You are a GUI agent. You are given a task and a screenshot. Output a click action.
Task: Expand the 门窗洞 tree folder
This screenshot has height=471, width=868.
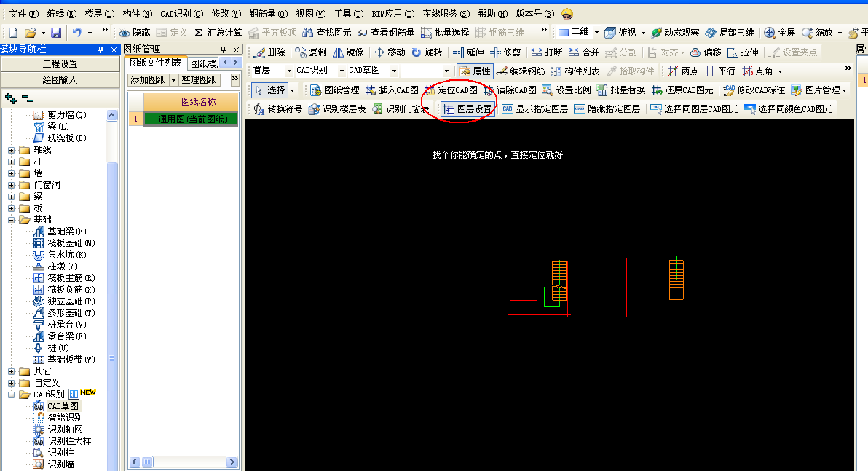point(11,185)
